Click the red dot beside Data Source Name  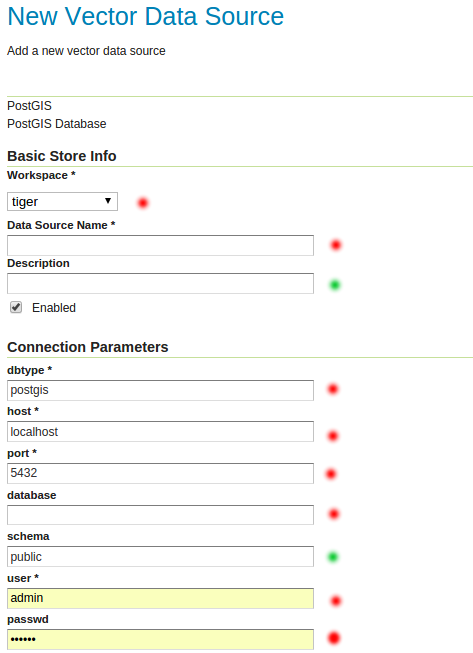click(x=336, y=245)
